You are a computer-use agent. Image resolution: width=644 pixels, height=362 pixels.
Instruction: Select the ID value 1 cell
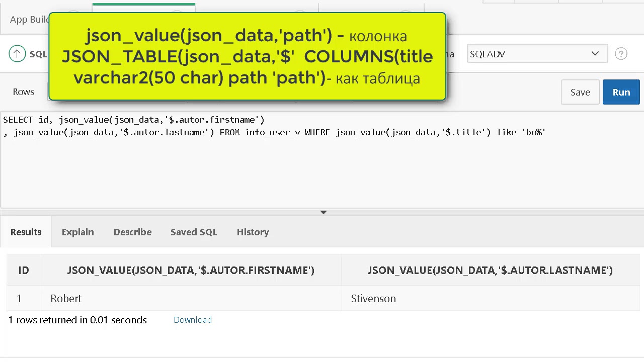(24, 299)
